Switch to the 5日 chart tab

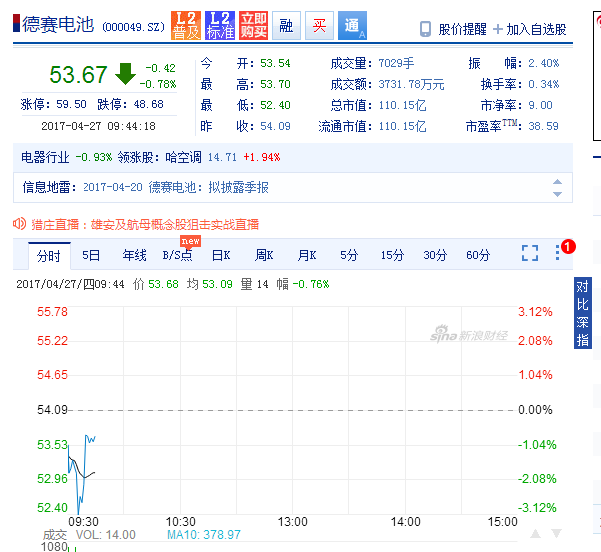pos(91,255)
